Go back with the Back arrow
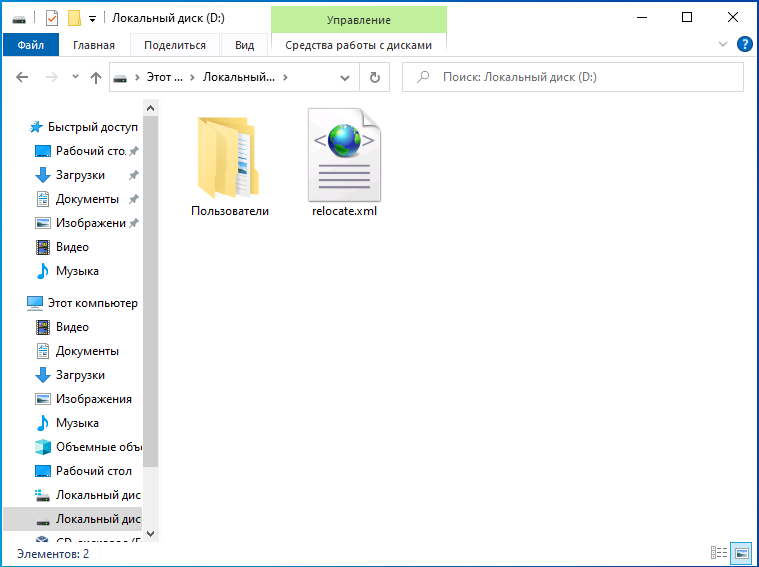This screenshot has width=759, height=567. (x=22, y=77)
